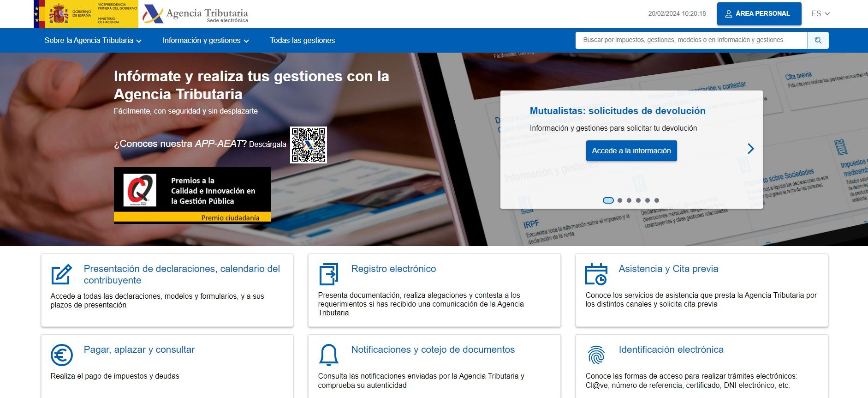Click the calendar clock icon for Cita previa
Viewport: 868px width, 398px height.
[x=596, y=274]
